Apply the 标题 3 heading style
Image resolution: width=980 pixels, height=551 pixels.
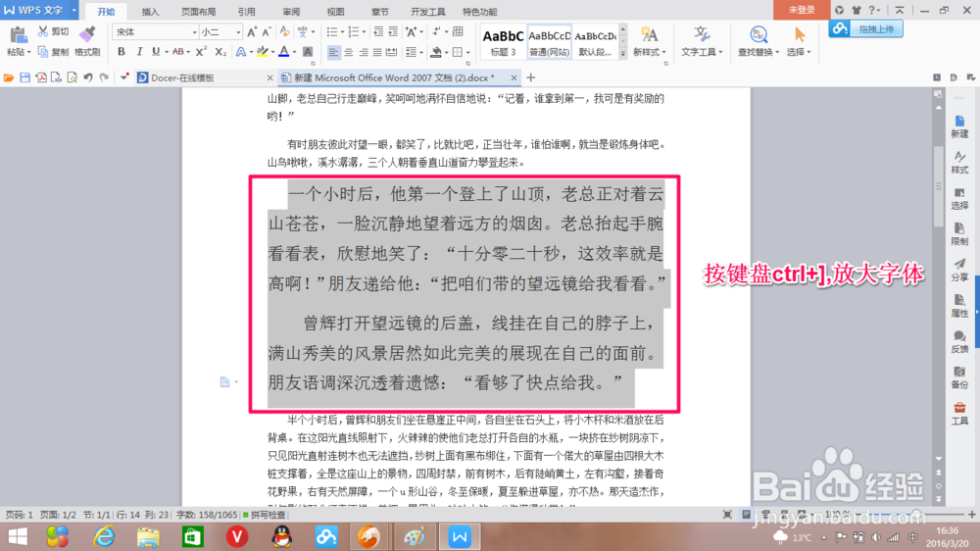pyautogui.click(x=503, y=42)
